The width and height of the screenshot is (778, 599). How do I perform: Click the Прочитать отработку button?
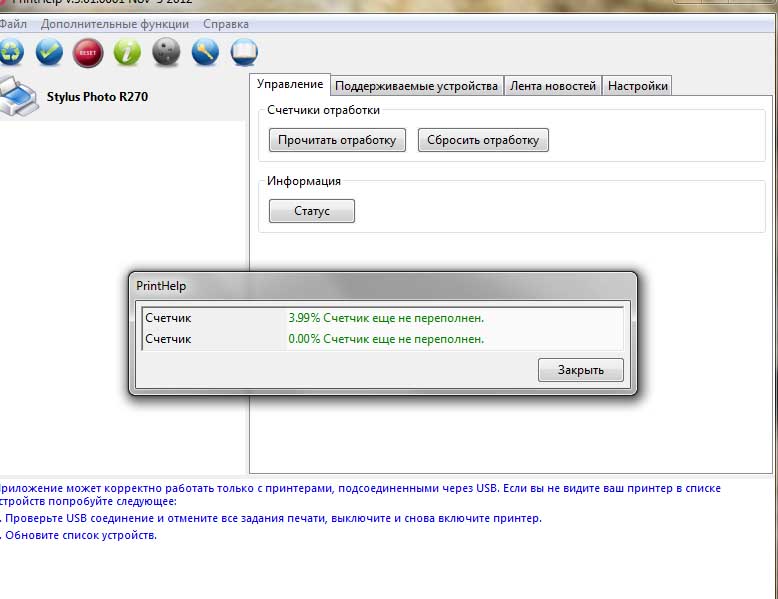(x=337, y=140)
